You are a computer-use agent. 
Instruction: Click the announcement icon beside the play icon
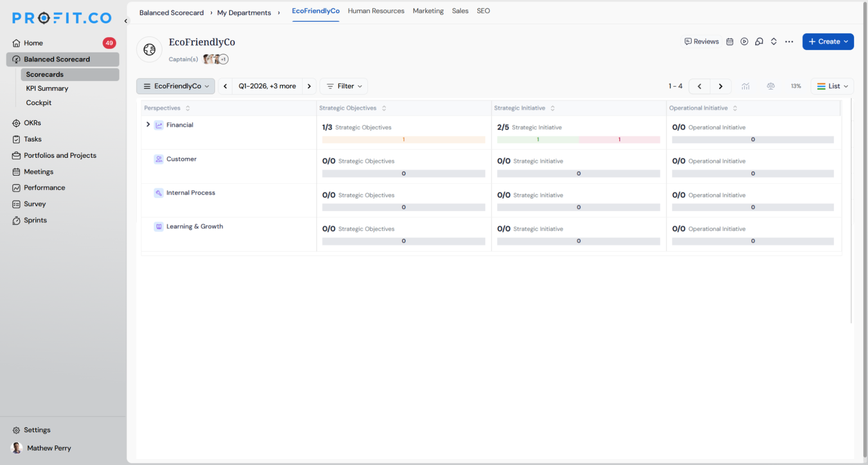[759, 42]
